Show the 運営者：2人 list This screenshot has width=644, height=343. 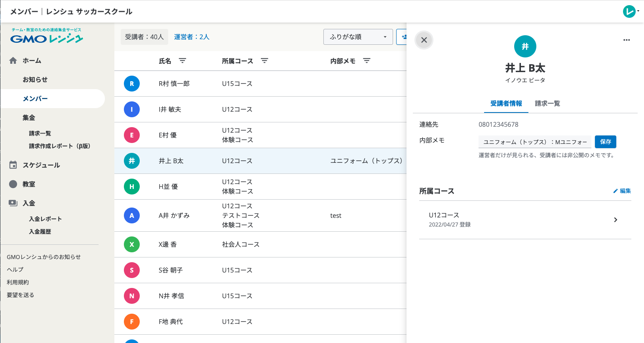pyautogui.click(x=192, y=37)
